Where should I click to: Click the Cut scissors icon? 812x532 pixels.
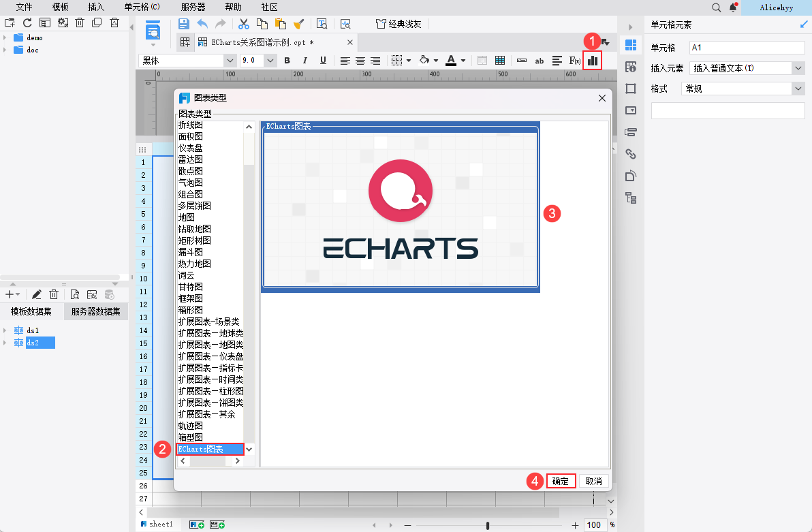coord(243,24)
